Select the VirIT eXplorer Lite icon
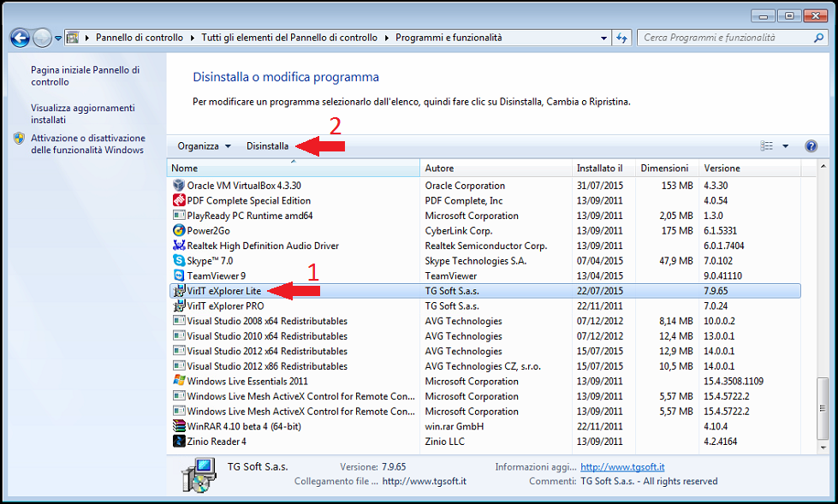The height and width of the screenshot is (504, 838). (x=179, y=291)
